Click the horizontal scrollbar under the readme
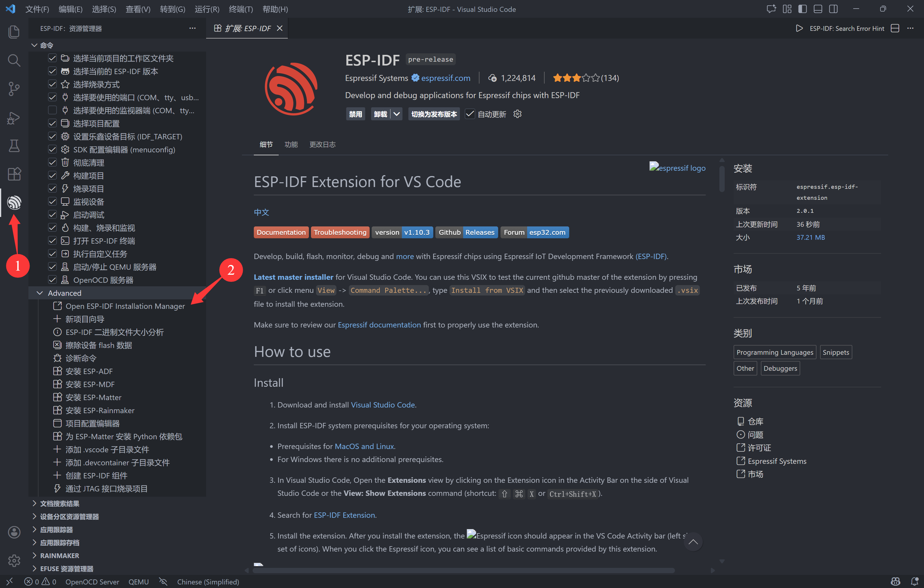924x588 pixels. [x=463, y=570]
